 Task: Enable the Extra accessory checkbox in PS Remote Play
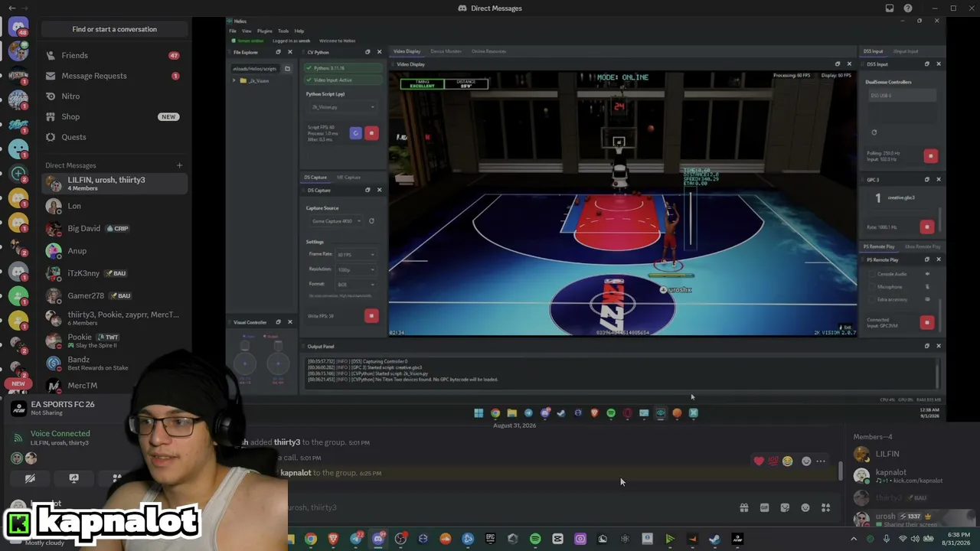click(x=872, y=299)
